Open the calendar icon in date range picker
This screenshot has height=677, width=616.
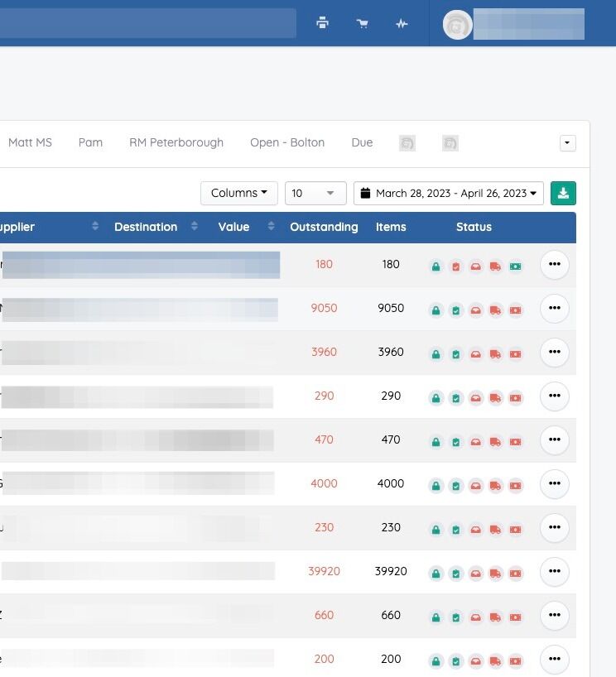[365, 193]
